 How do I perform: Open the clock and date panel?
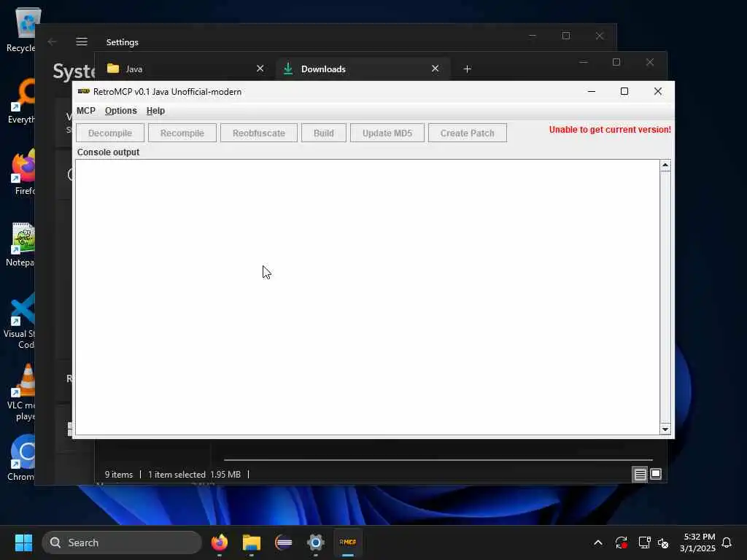coord(697,542)
